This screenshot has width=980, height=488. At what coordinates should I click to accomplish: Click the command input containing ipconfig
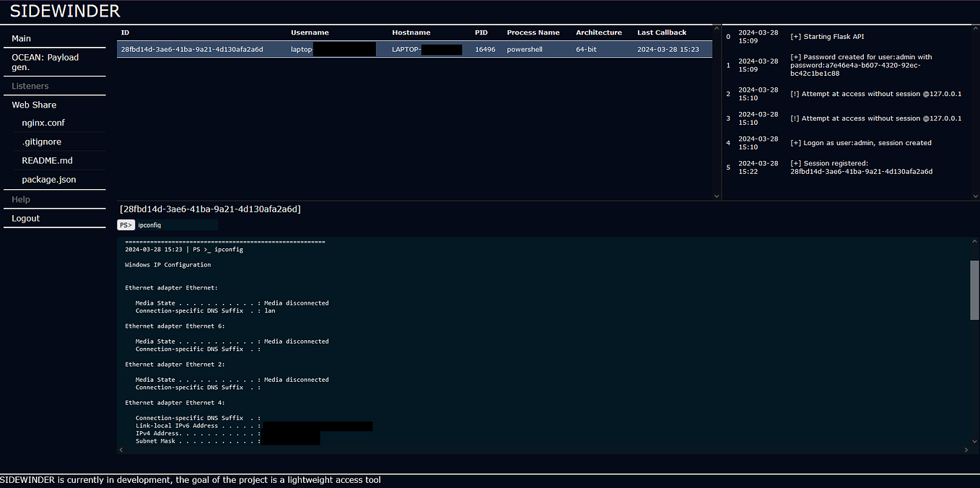tap(173, 225)
